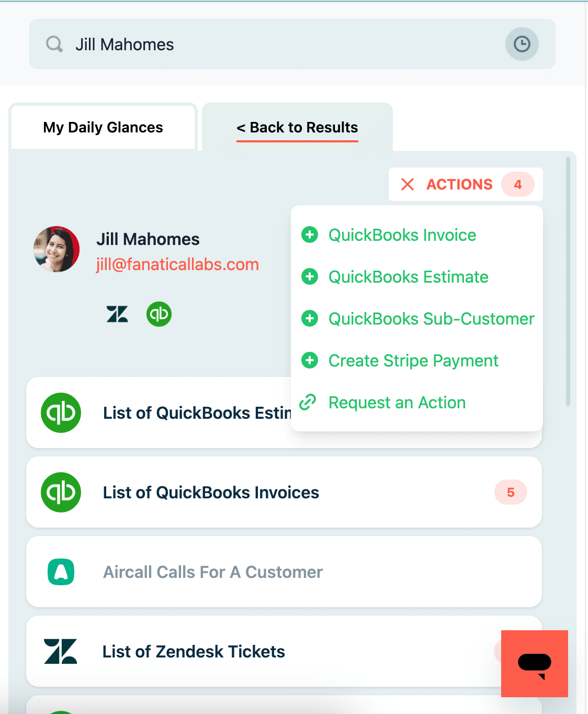Click the plus icon beside QuickBooks Invoice

click(310, 235)
